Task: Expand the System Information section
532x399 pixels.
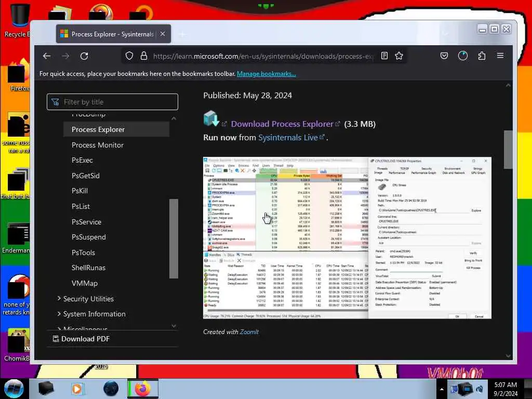Action: [91, 314]
